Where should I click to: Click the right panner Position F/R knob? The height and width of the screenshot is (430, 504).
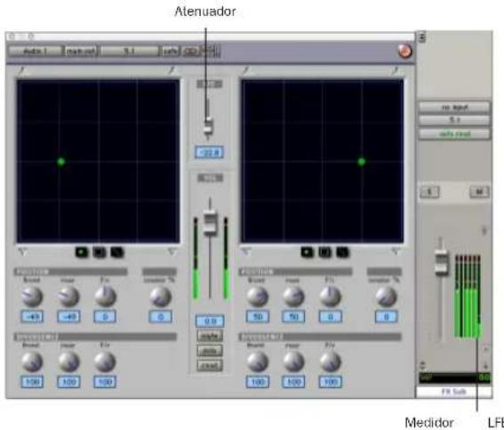(x=331, y=297)
